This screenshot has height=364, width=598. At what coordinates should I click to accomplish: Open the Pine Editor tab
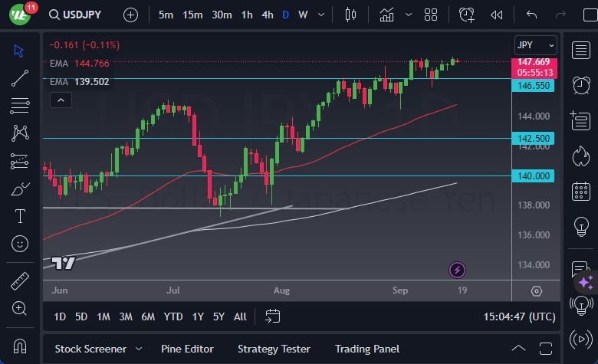[187, 349]
